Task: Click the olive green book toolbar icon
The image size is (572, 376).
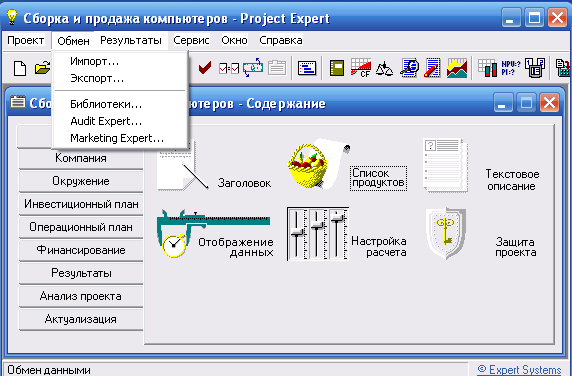Action: pos(337,68)
